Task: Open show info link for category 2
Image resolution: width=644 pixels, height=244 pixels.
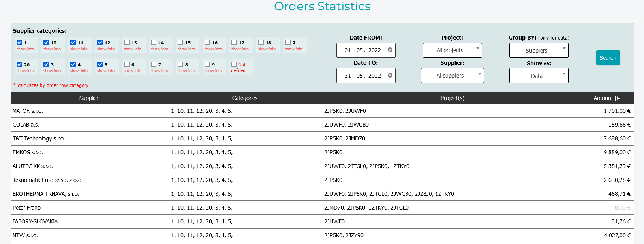Action: click(294, 49)
